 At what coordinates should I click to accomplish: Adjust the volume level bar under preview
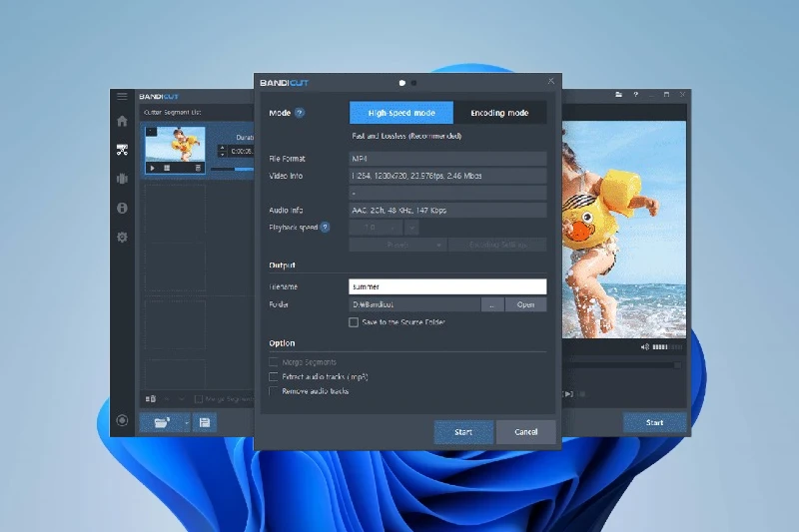[x=667, y=347]
